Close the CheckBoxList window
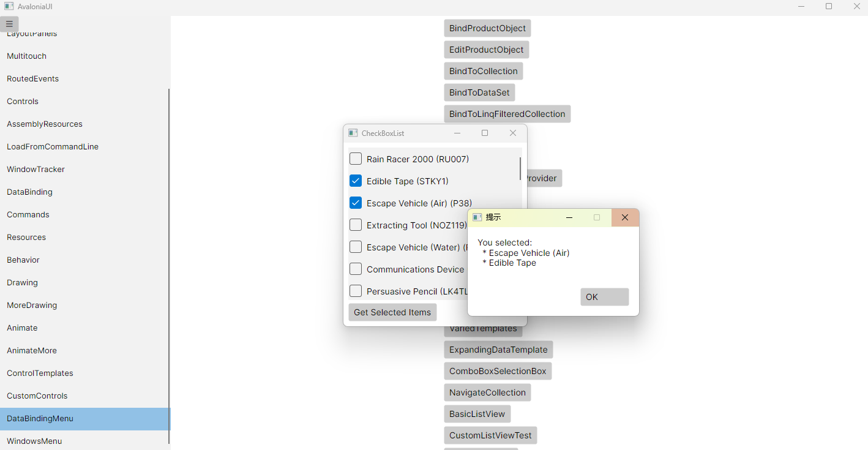This screenshot has height=450, width=868. (x=513, y=133)
